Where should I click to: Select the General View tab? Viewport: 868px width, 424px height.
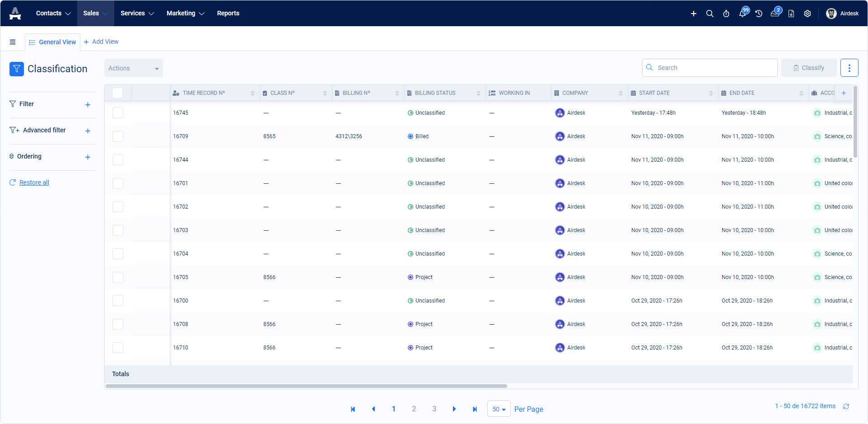52,42
